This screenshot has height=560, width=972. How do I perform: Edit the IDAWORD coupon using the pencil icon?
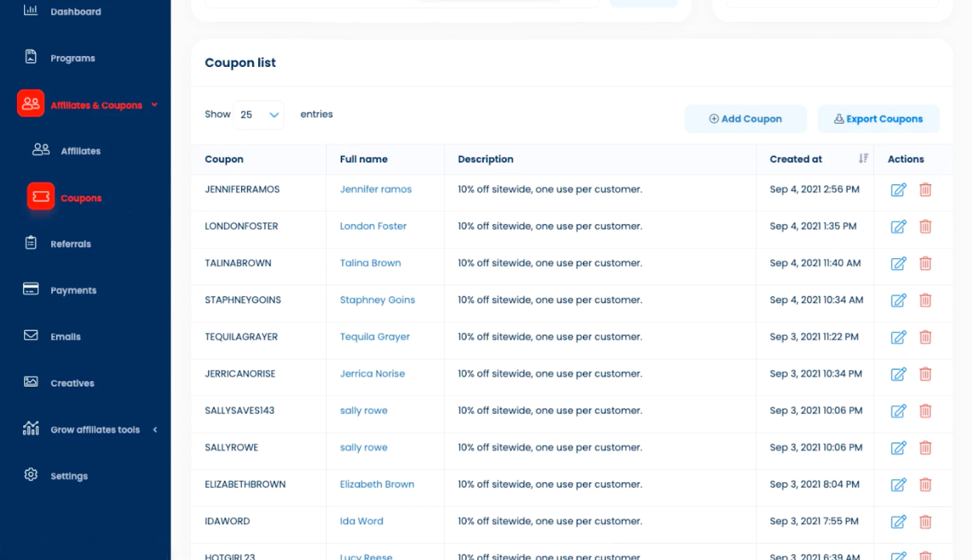point(898,522)
